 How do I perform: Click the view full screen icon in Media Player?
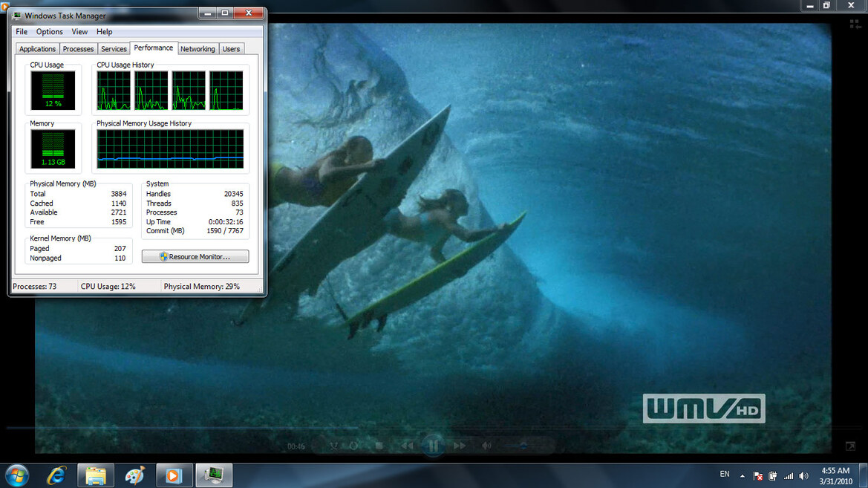point(850,446)
